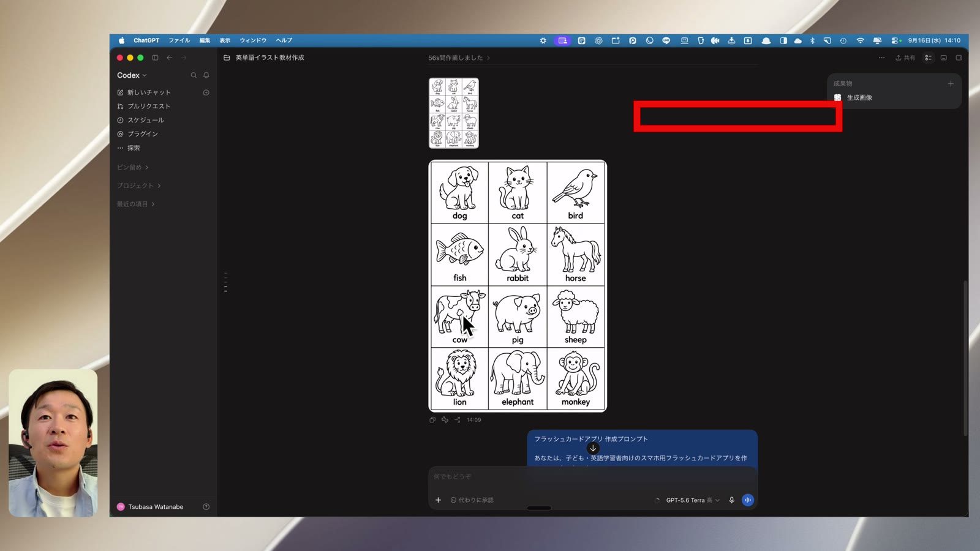Open the ヘルプ menu
The height and width of the screenshot is (551, 980).
coord(284,40)
